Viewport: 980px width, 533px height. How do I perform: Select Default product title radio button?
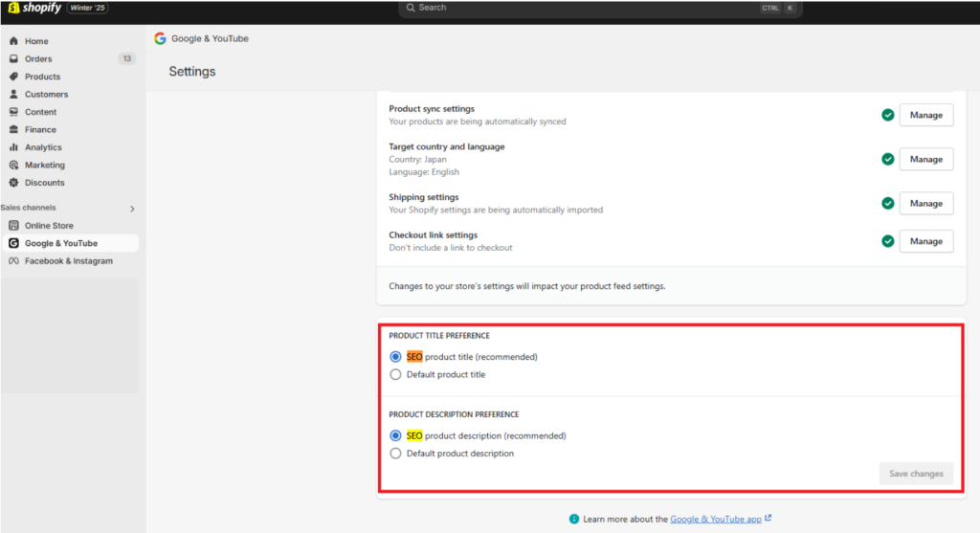(395, 375)
